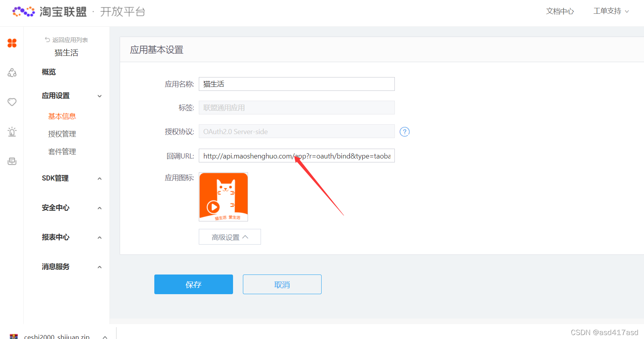Open the heart sidebar icon
Image resolution: width=644 pixels, height=339 pixels.
12,102
